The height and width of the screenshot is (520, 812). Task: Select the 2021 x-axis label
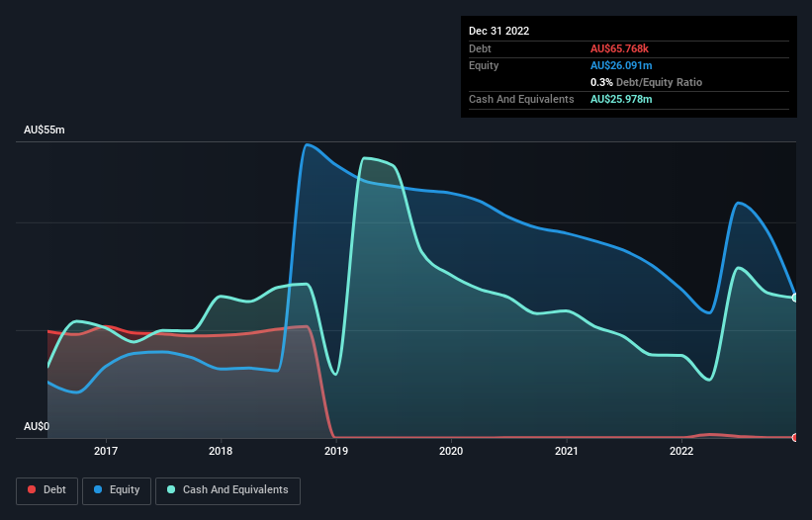(567, 451)
